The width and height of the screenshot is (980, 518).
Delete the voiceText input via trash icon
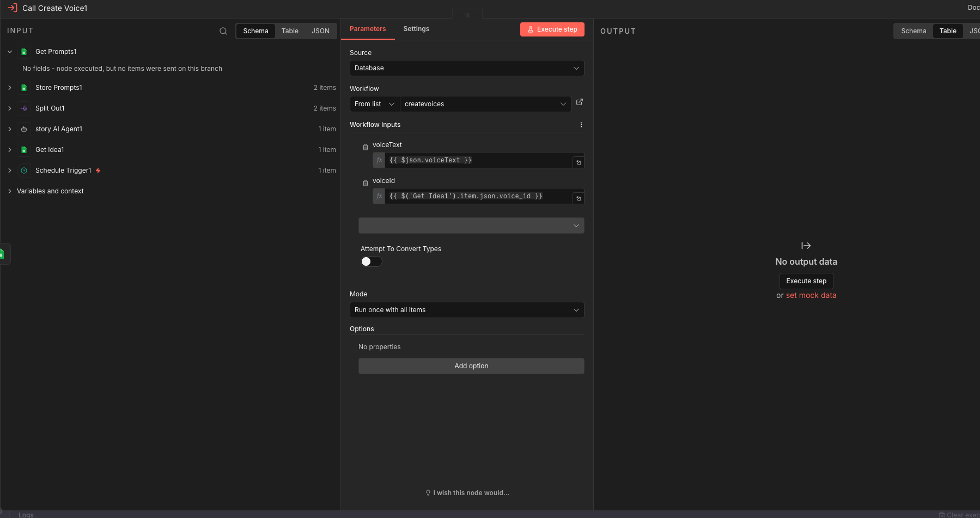(x=366, y=147)
